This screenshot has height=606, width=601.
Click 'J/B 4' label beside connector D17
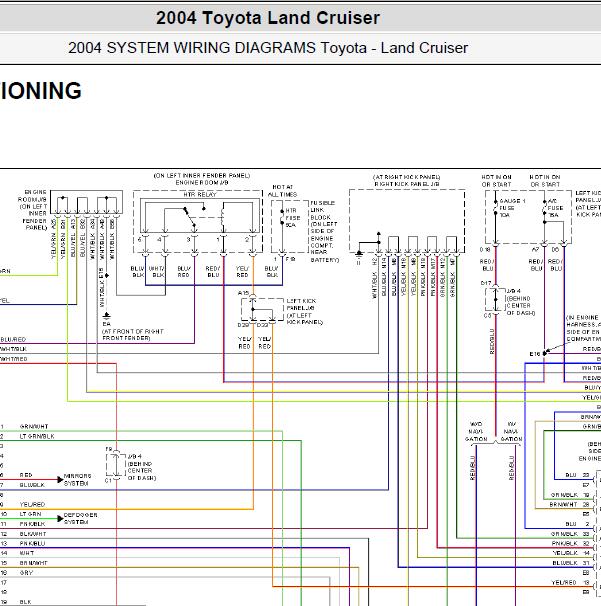pyautogui.click(x=513, y=291)
